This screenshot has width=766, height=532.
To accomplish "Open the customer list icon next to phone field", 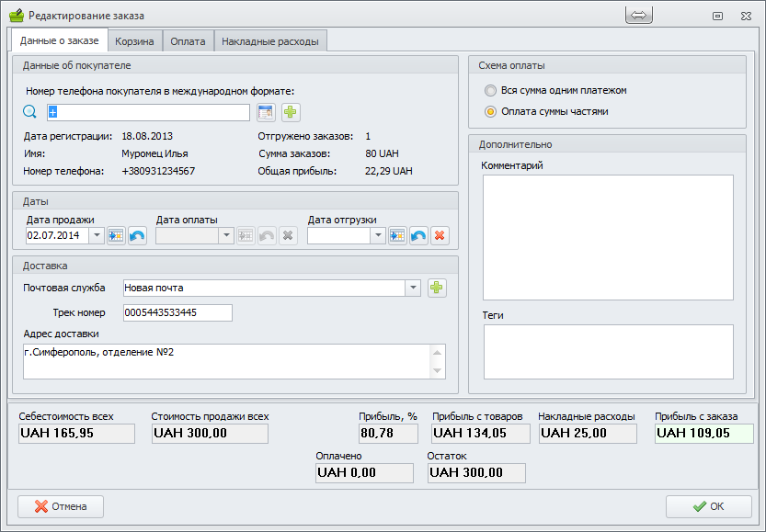I will pyautogui.click(x=266, y=112).
